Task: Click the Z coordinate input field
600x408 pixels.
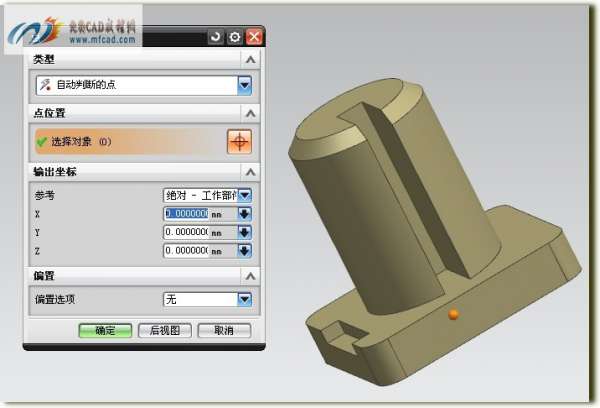Action: click(186, 251)
